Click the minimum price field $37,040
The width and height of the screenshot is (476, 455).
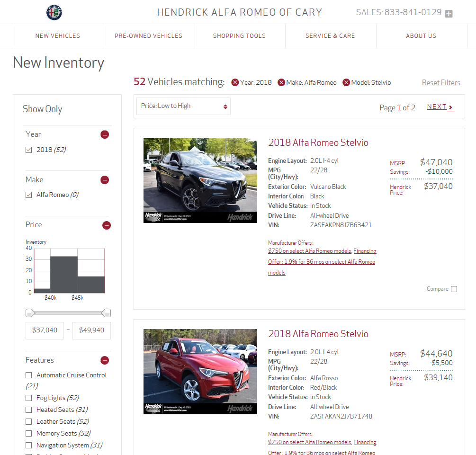pyautogui.click(x=45, y=330)
